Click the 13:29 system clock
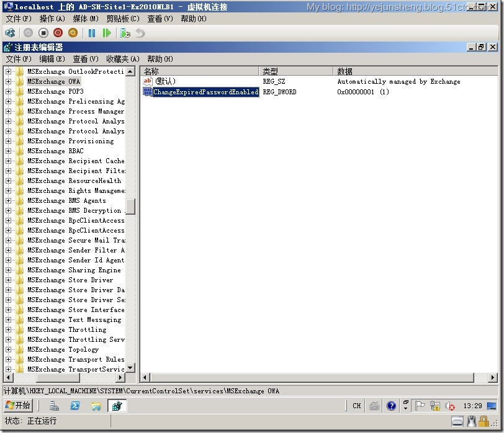This screenshot has width=504, height=433. click(x=472, y=406)
